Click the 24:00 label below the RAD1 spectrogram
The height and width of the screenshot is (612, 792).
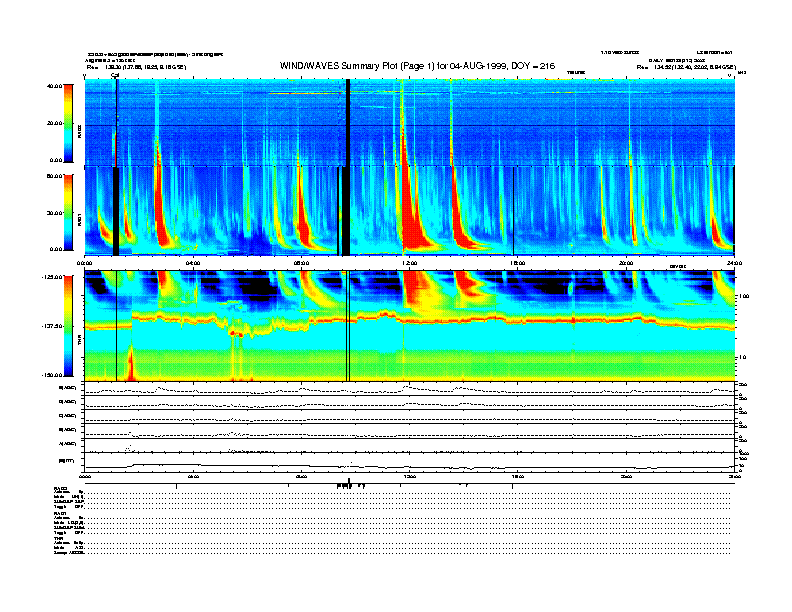pyautogui.click(x=734, y=263)
